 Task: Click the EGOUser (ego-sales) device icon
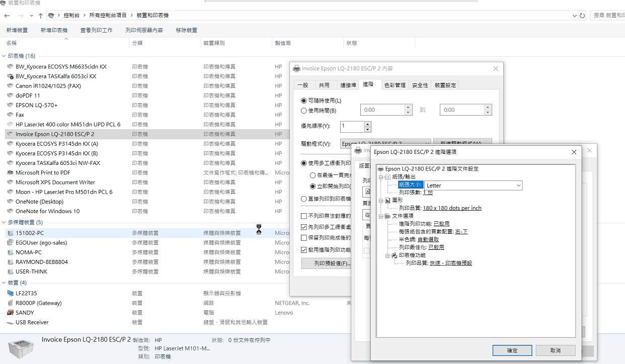[10, 243]
